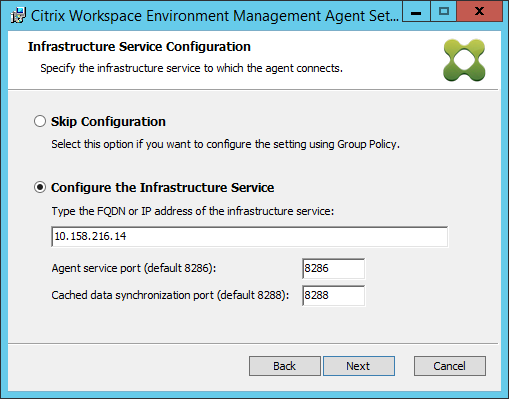Click the Cached data synchronization port field
509x399 pixels.
[333, 295]
